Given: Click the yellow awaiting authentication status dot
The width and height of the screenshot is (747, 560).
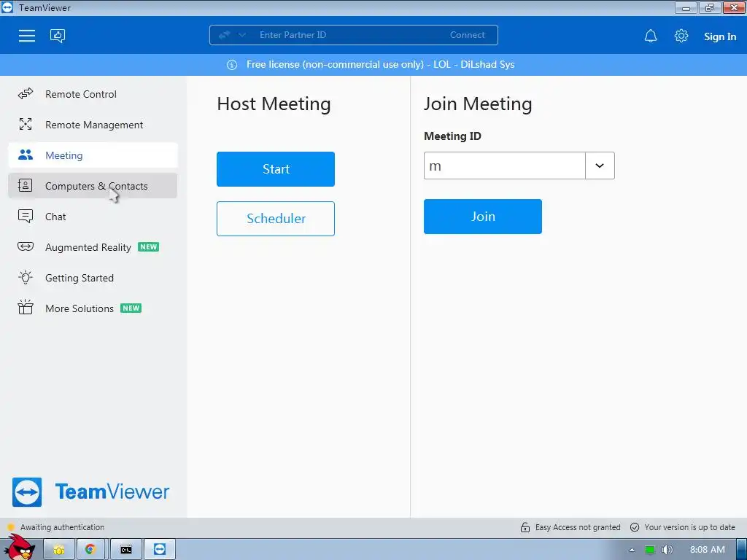Looking at the screenshot, I should click(11, 527).
